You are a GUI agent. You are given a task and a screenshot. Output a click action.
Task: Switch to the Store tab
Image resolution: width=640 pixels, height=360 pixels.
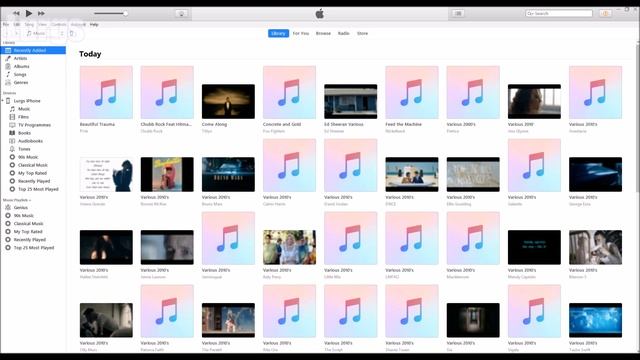point(362,33)
